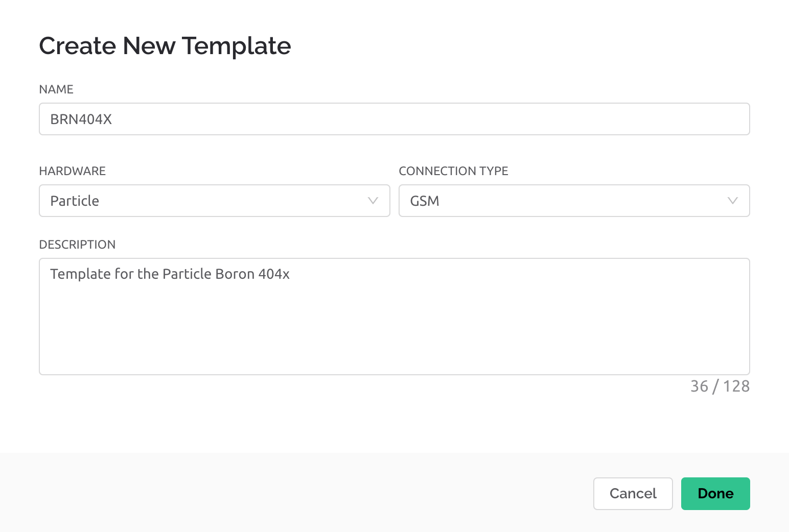
Task: Open the Hardware dropdown showing Particle
Action: pos(214,201)
